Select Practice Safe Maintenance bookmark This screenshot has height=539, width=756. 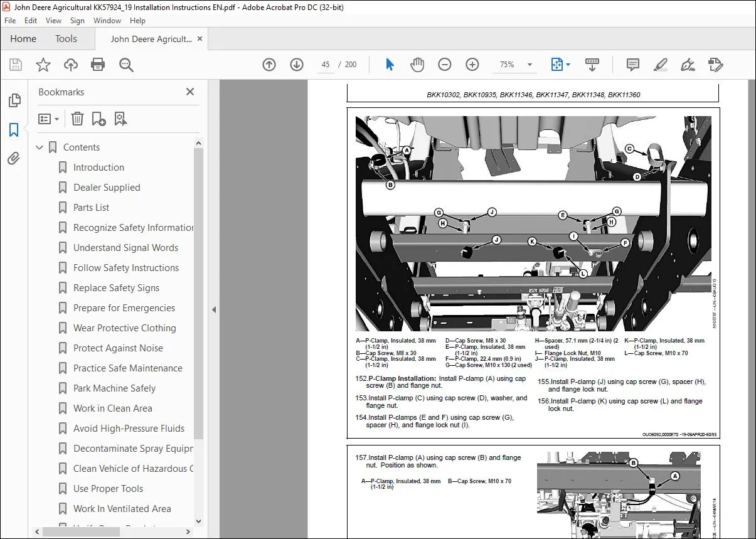tap(128, 368)
